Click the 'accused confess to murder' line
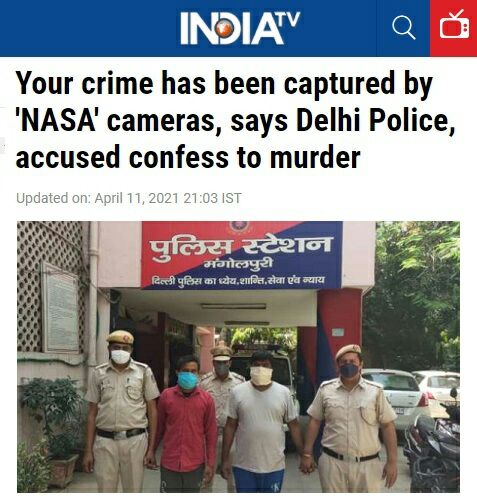477x504 pixels. click(188, 157)
